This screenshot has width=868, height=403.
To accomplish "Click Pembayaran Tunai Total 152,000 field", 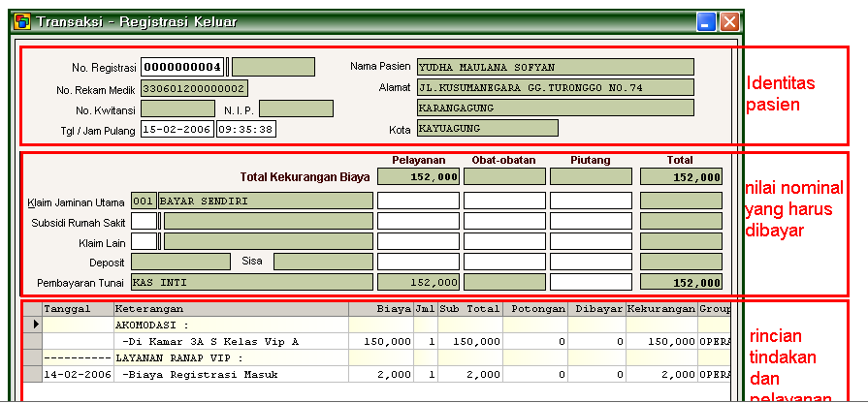I will pyautogui.click(x=682, y=283).
